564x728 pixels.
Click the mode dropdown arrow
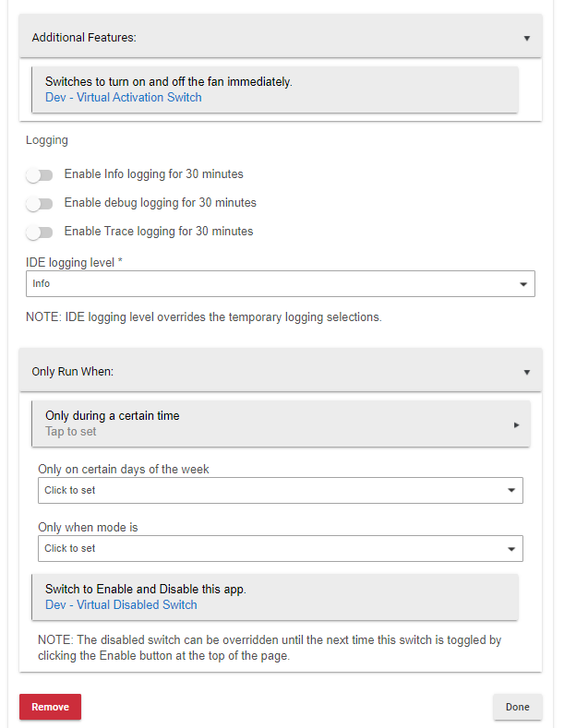(x=511, y=549)
